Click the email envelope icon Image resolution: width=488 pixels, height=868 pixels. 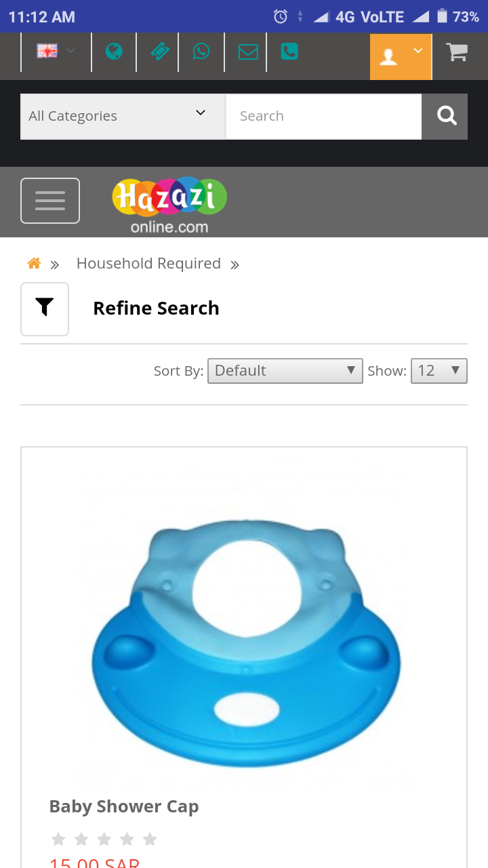(248, 52)
